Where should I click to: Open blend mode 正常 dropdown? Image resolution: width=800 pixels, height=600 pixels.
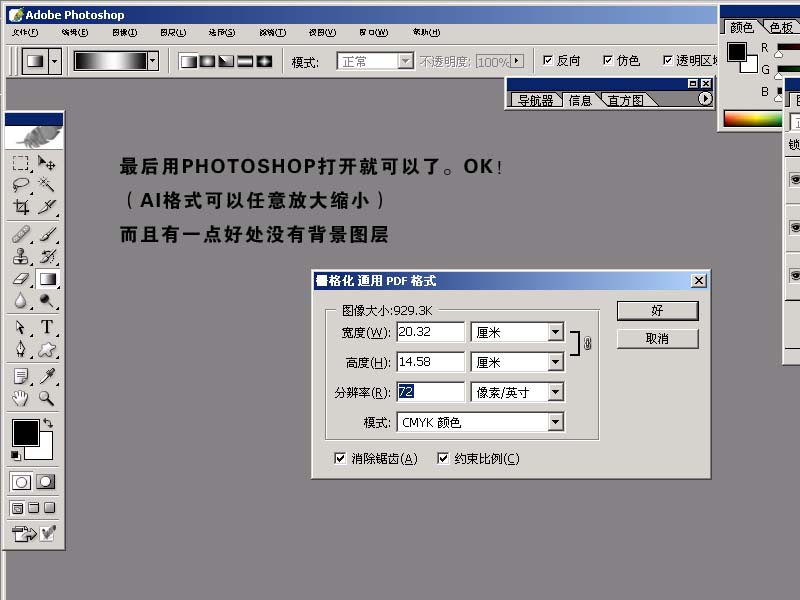click(x=405, y=62)
